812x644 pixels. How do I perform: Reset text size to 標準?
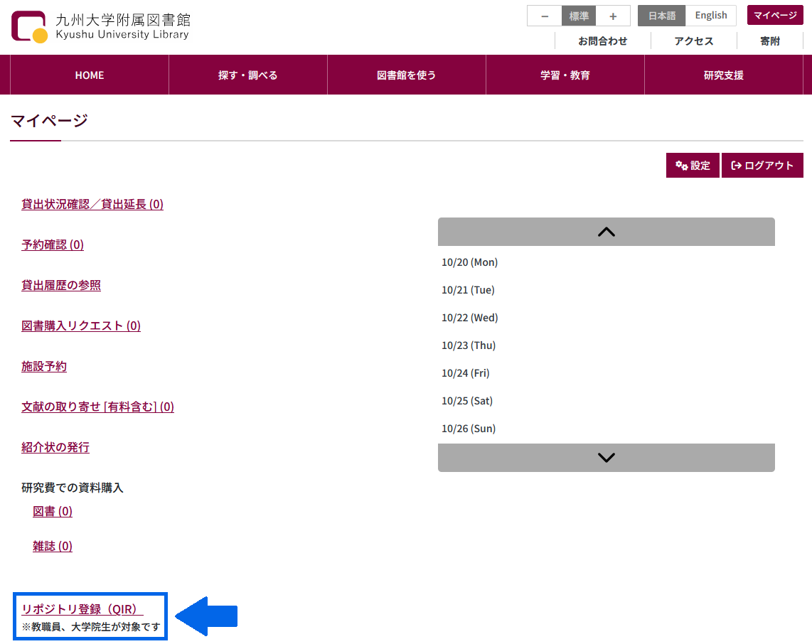pos(579,16)
